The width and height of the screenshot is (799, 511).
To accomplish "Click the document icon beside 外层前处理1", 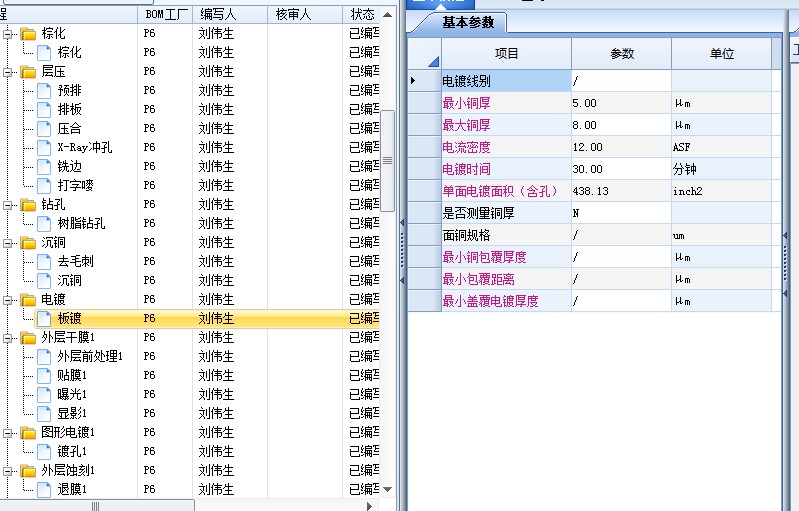I will (44, 357).
